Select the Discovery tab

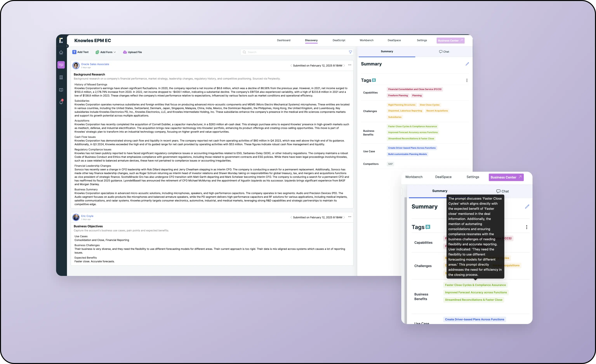pos(311,40)
